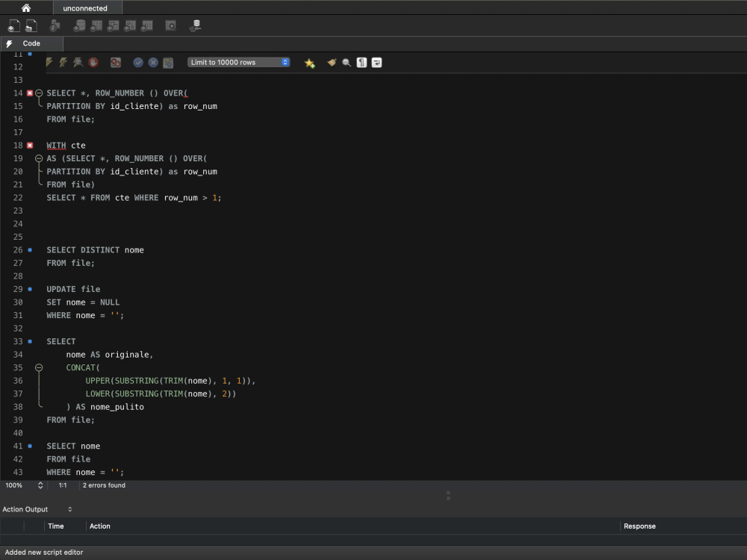747x560 pixels.
Task: Change the 100% zoom stepper
Action: (40, 485)
